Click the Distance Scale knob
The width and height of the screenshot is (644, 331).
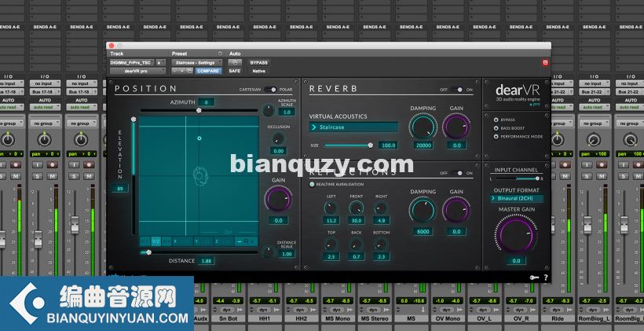[x=268, y=252]
